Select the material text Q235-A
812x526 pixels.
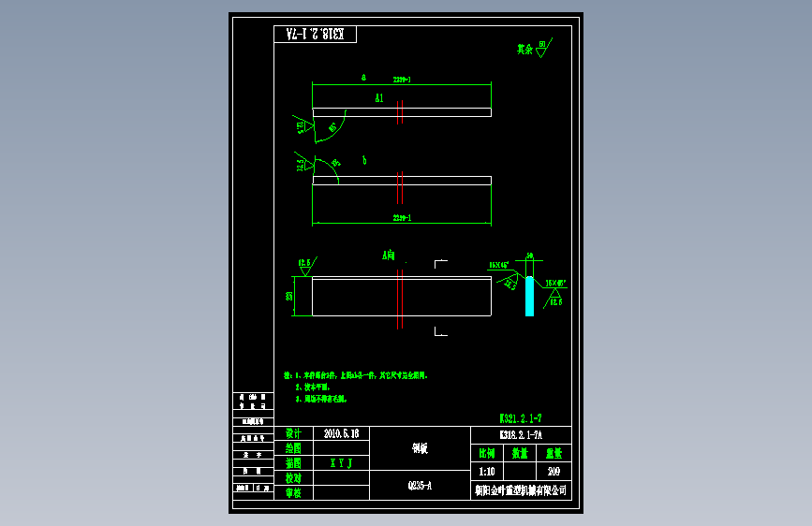(420, 486)
